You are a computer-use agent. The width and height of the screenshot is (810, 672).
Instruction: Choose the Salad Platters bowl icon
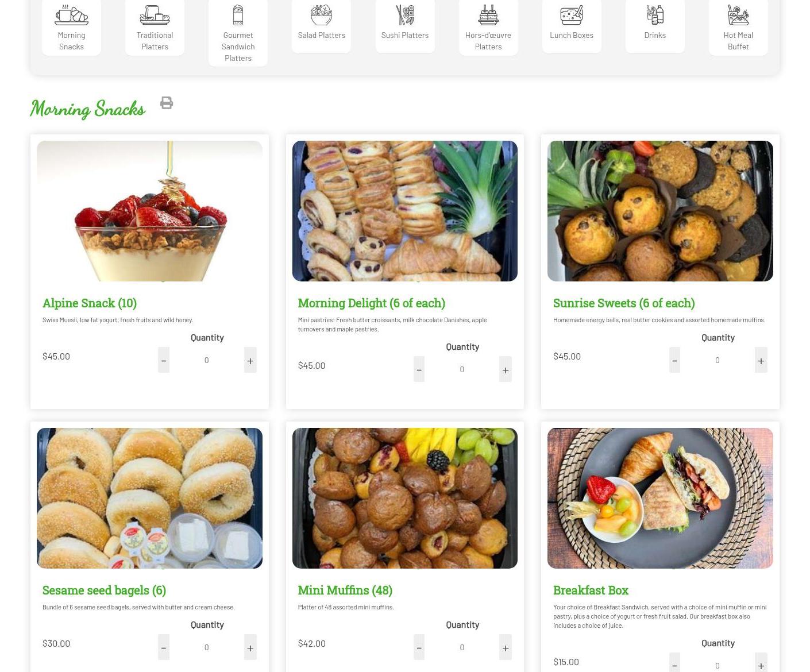pos(321,15)
